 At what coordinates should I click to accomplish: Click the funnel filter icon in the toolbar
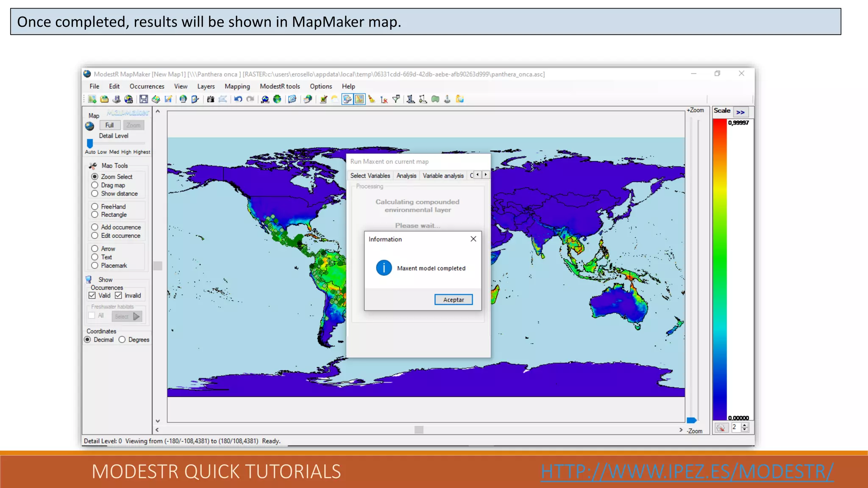click(x=396, y=99)
